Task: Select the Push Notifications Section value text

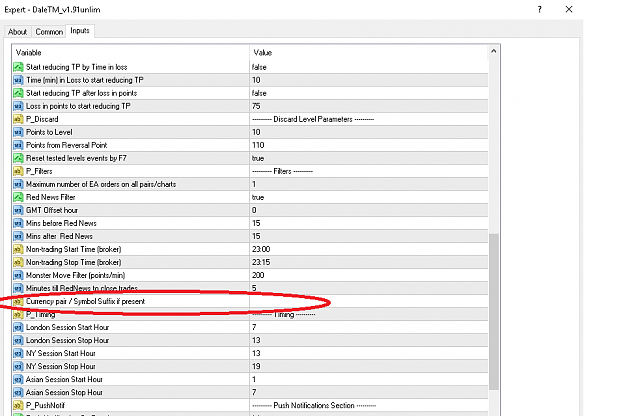Action: 314,406
